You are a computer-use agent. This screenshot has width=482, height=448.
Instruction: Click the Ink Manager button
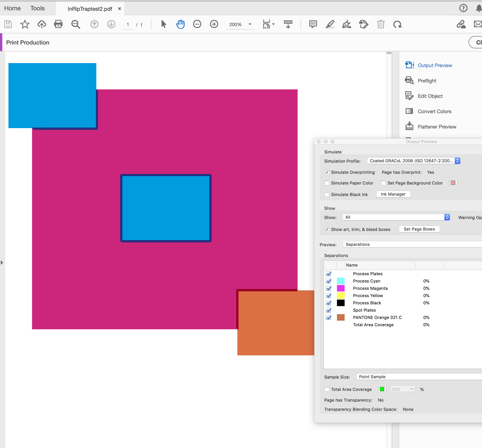tap(393, 194)
